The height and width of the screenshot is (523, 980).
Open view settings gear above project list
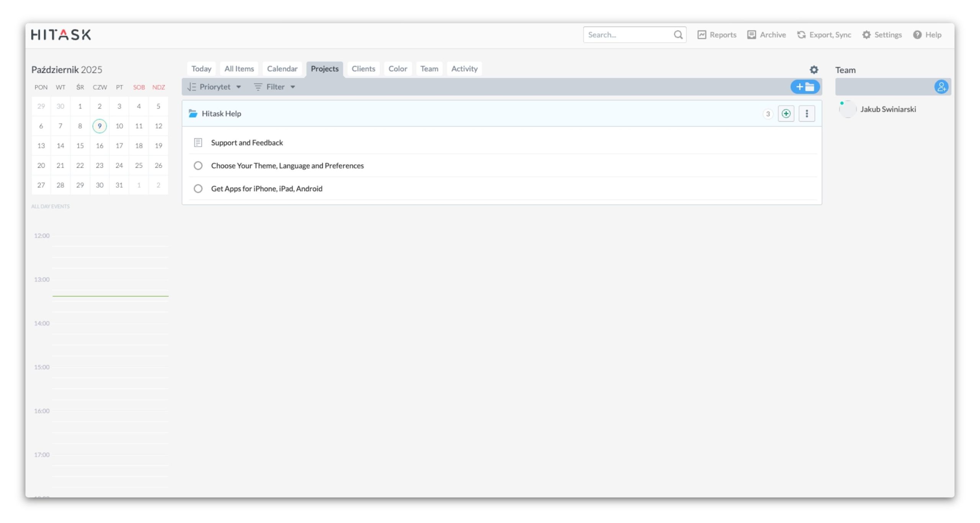(813, 70)
